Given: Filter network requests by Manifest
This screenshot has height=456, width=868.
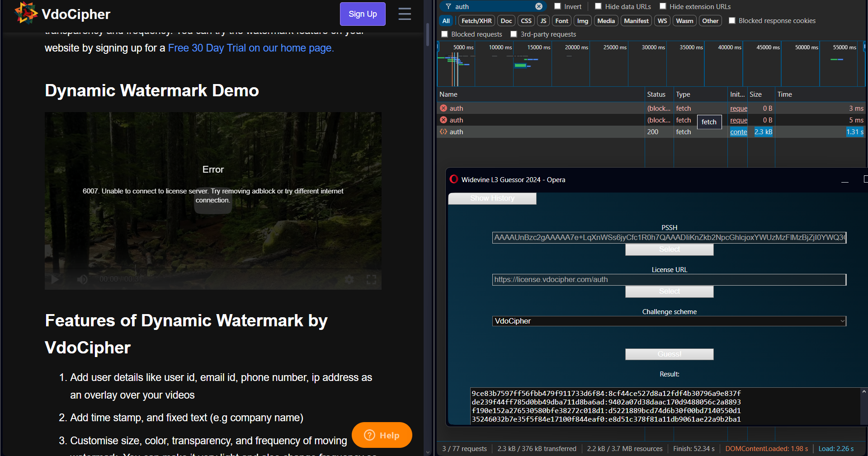Looking at the screenshot, I should (636, 21).
